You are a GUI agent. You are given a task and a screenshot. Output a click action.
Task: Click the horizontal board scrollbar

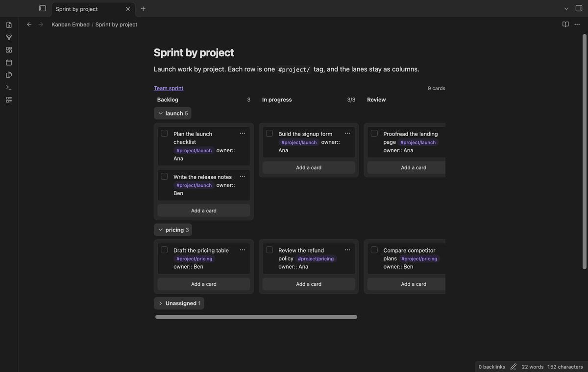(256, 317)
